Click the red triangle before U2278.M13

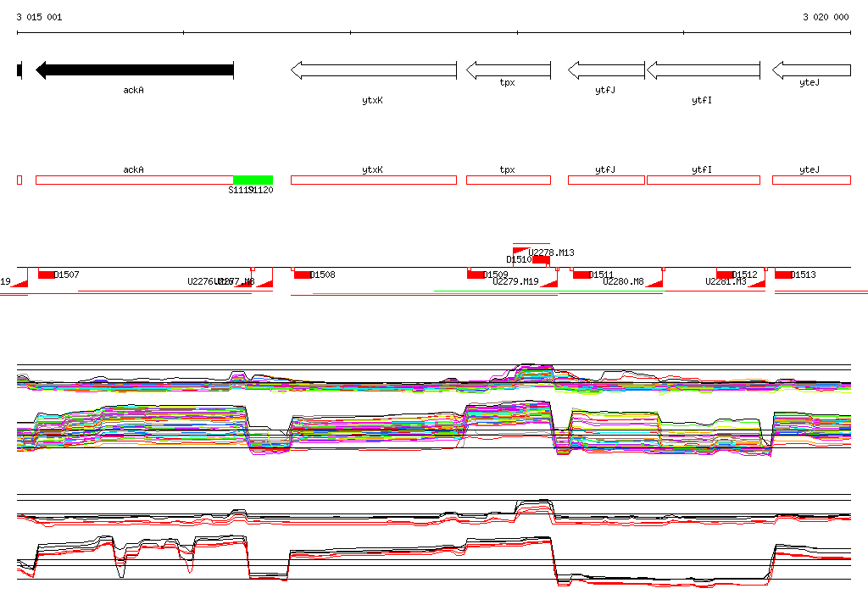pyautogui.click(x=520, y=251)
